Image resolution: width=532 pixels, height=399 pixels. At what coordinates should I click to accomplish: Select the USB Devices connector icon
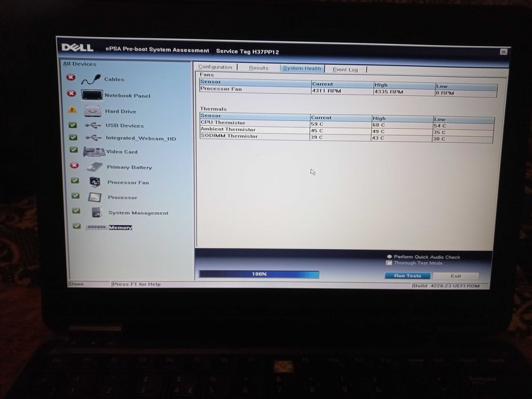click(x=94, y=125)
